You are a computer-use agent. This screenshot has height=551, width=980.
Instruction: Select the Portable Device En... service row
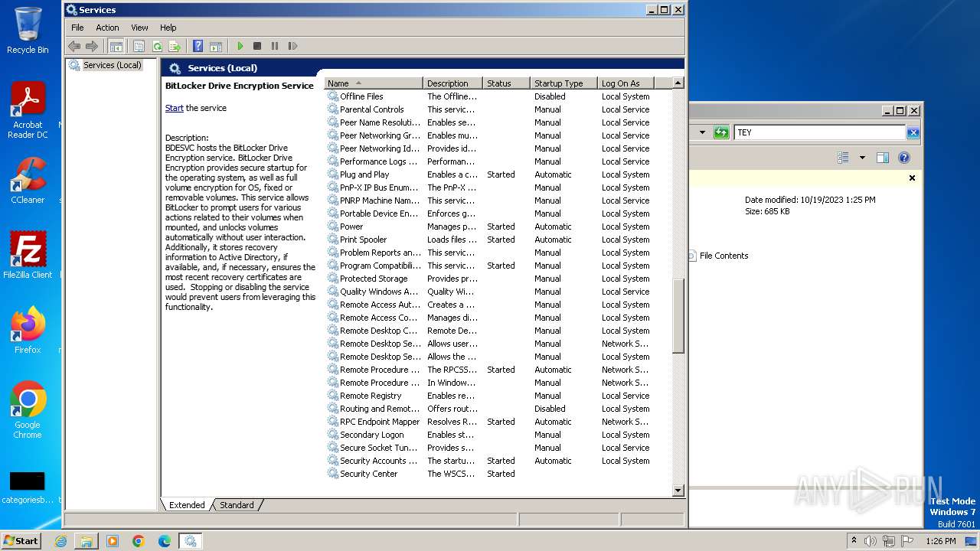pos(498,214)
